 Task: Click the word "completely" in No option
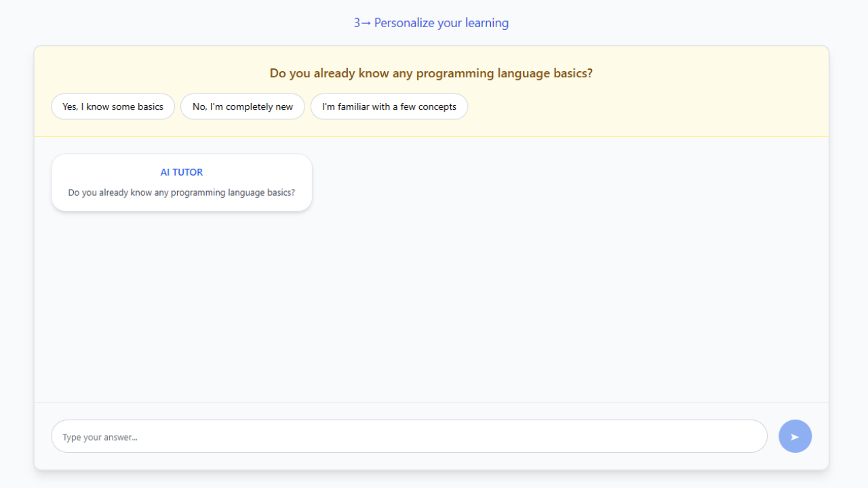[x=249, y=106]
